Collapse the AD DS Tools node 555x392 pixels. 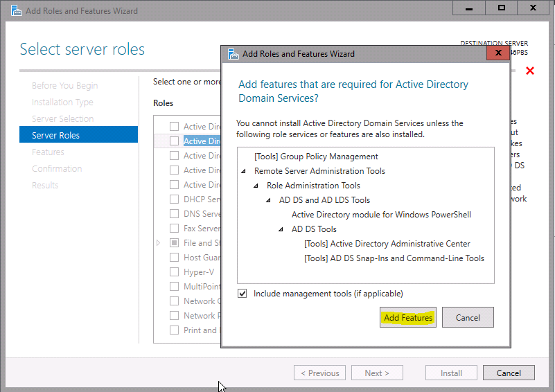click(x=281, y=229)
